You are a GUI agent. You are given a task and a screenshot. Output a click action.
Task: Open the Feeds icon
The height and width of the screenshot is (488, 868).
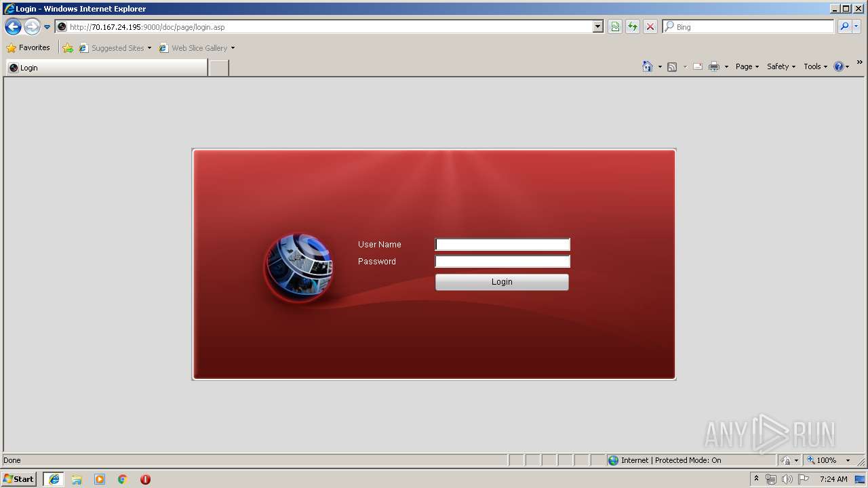672,66
